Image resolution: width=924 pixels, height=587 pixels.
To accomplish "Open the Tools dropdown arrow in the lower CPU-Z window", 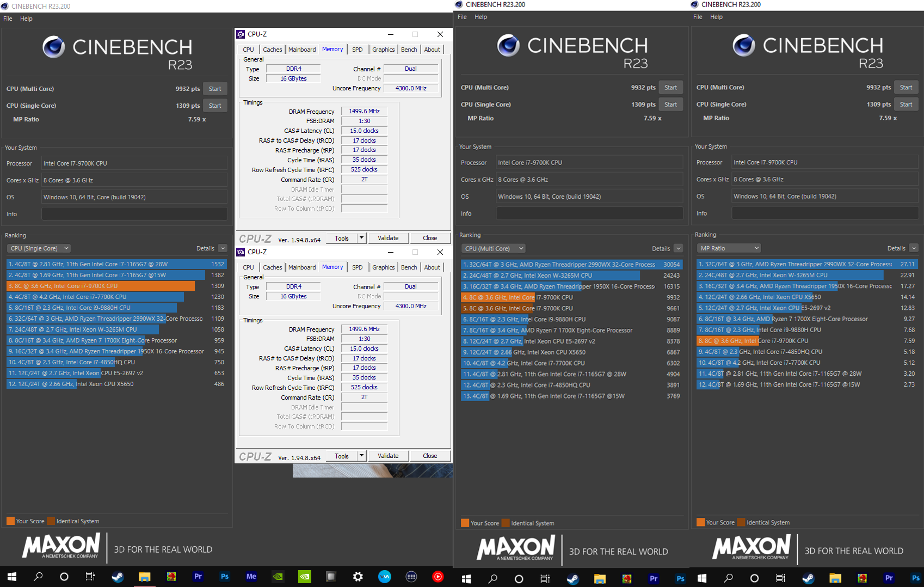I will [x=361, y=456].
